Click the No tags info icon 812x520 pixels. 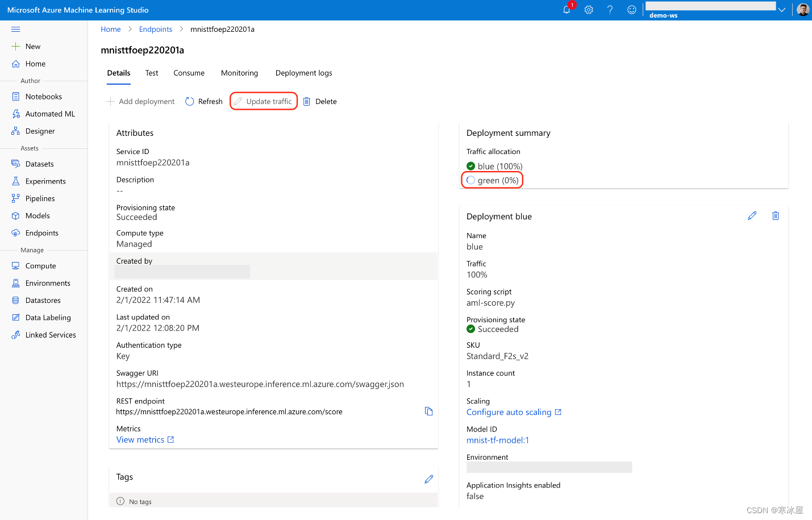click(x=120, y=501)
